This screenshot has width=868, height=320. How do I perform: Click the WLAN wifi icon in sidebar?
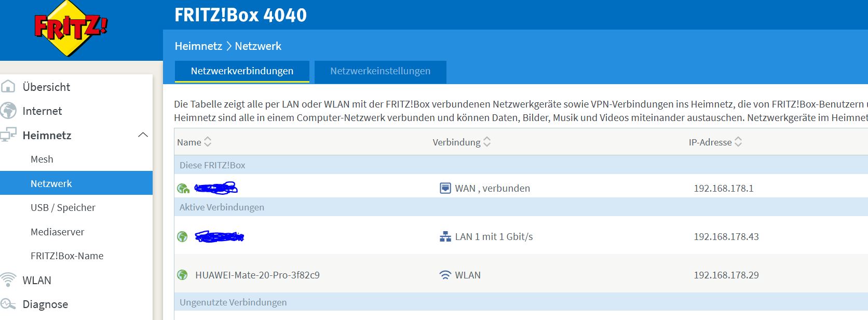(8, 280)
